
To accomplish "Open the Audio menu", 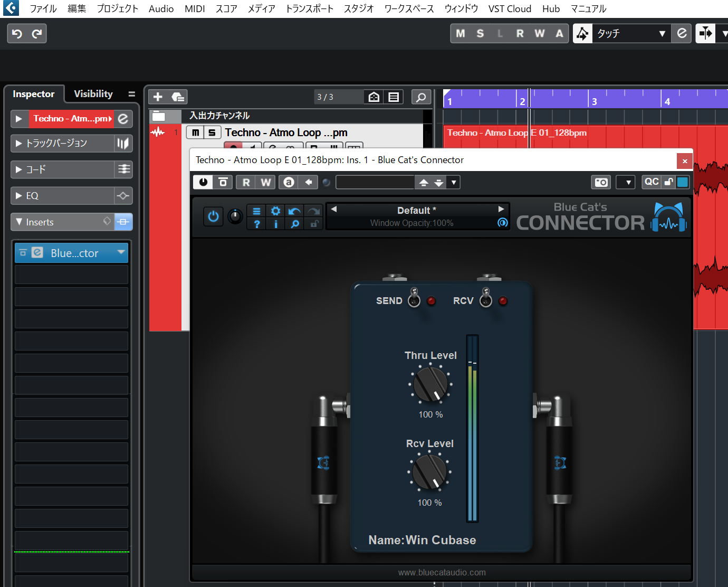I will (x=161, y=8).
